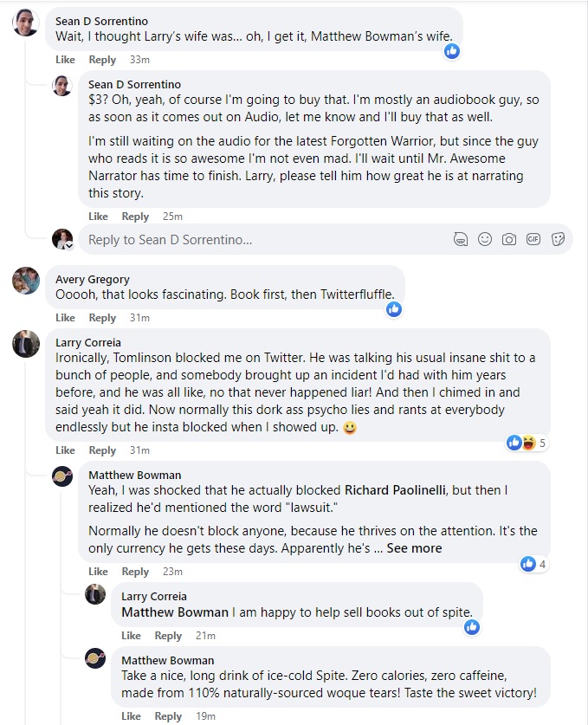Open the reactions on Matthew Bowman's "shocked" reply

[533, 564]
